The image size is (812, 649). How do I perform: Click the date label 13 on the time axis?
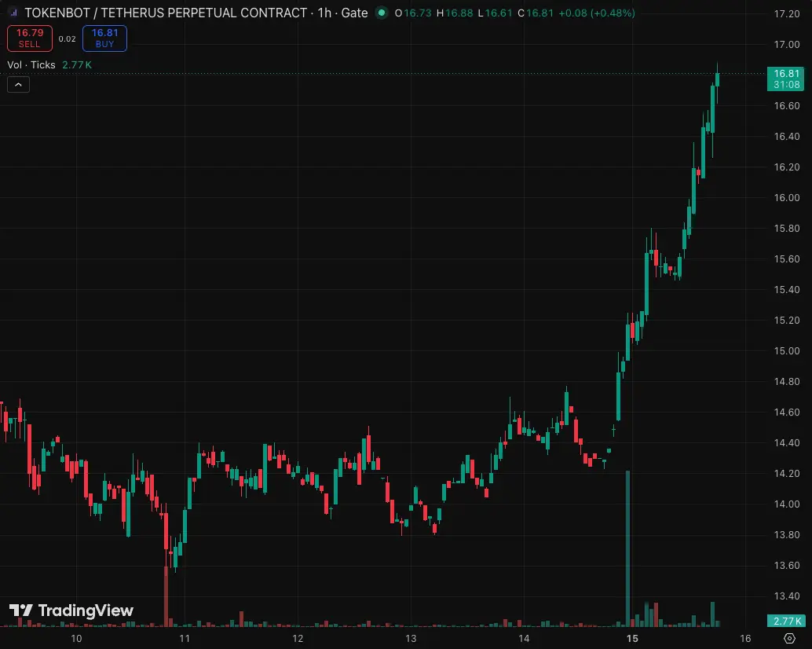pyautogui.click(x=411, y=638)
